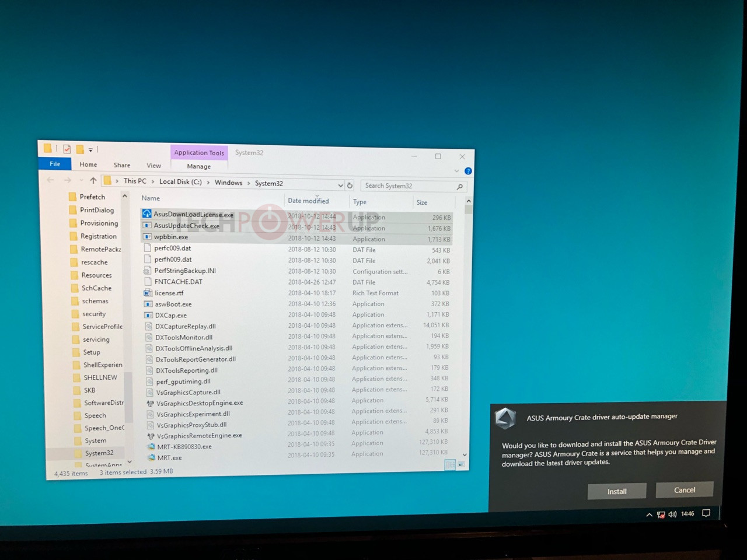Click Local Disk (C:) in address bar
The width and height of the screenshot is (747, 560).
click(180, 182)
